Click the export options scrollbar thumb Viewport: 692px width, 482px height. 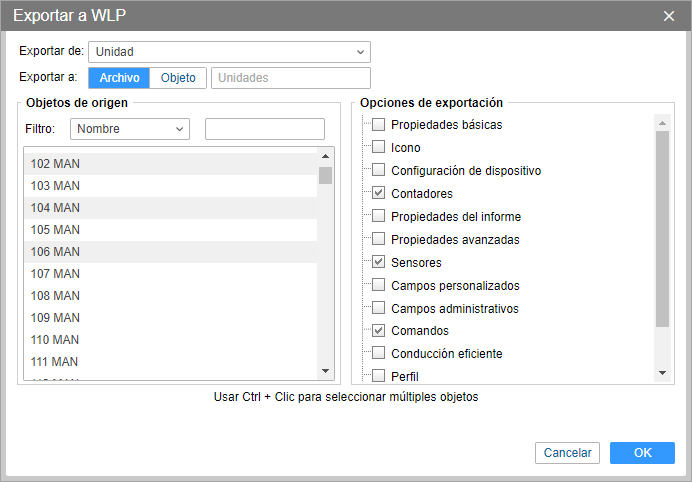(x=662, y=230)
